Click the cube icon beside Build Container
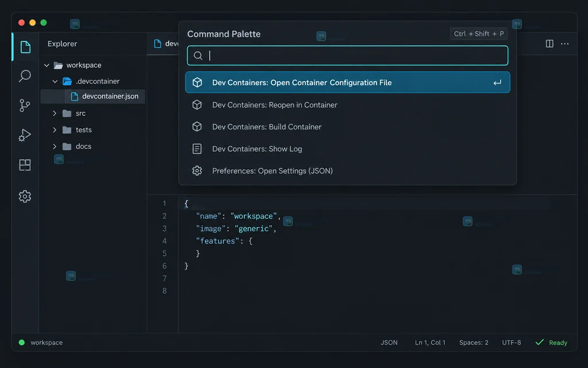This screenshot has height=368, width=588. pos(198,126)
